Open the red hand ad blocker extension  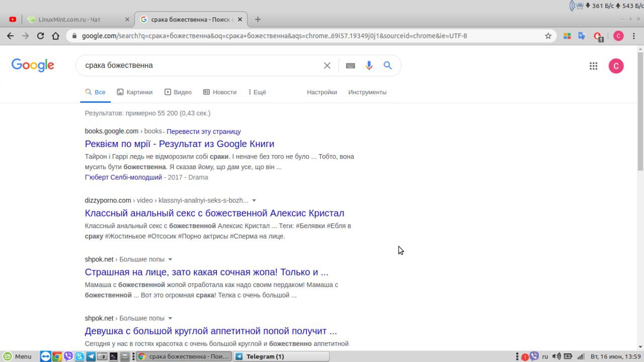tap(598, 36)
